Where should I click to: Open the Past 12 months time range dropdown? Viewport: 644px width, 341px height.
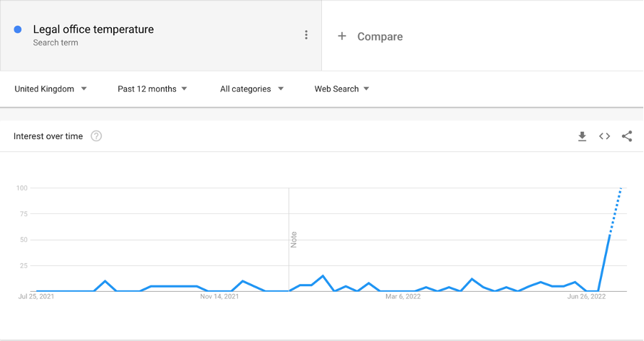(152, 89)
